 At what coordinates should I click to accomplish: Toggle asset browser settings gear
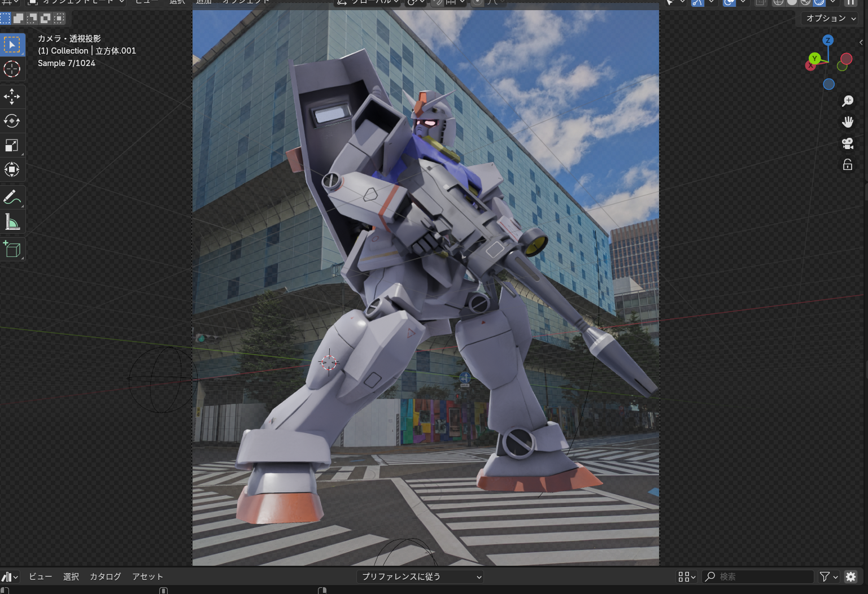851,576
